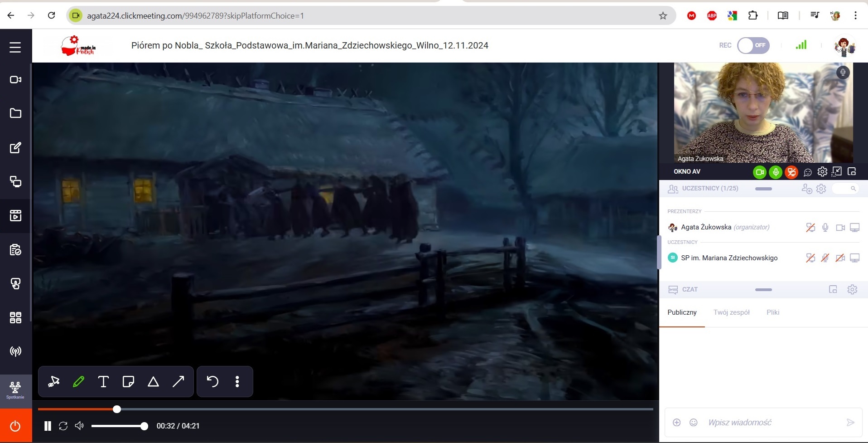
Task: Detach the AV window pop-out icon
Action: pos(852,171)
